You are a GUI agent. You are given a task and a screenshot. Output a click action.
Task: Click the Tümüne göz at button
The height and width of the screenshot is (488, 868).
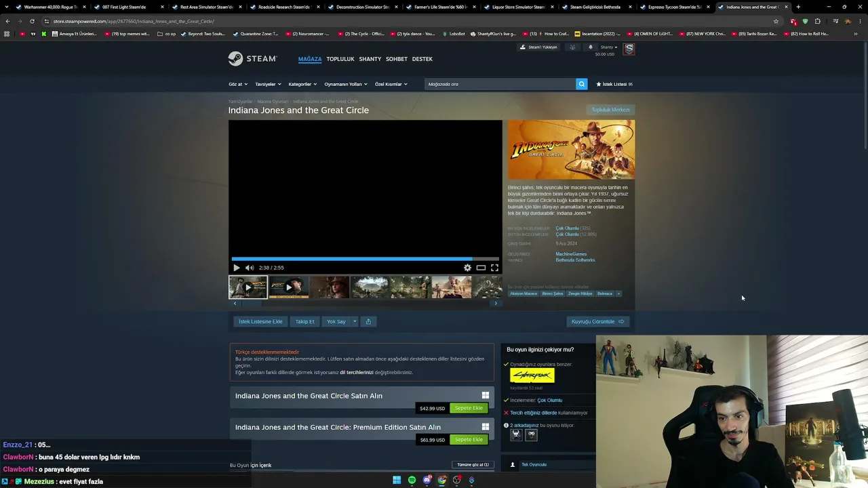473,465
